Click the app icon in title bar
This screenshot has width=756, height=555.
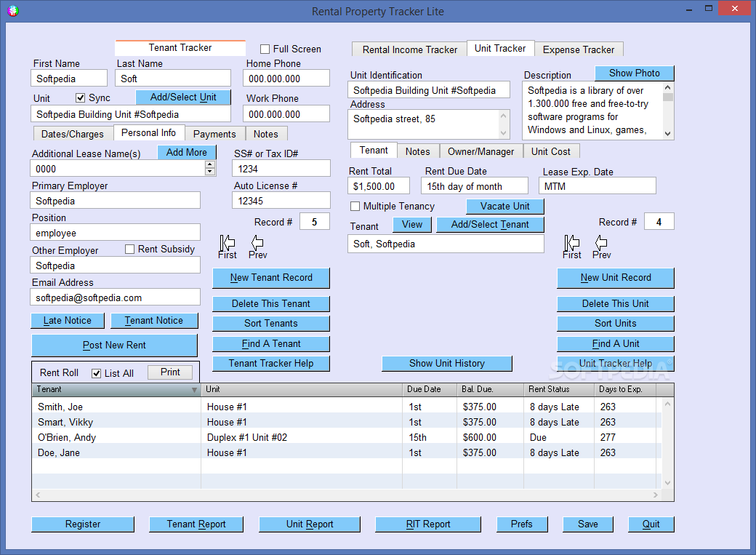[x=13, y=11]
